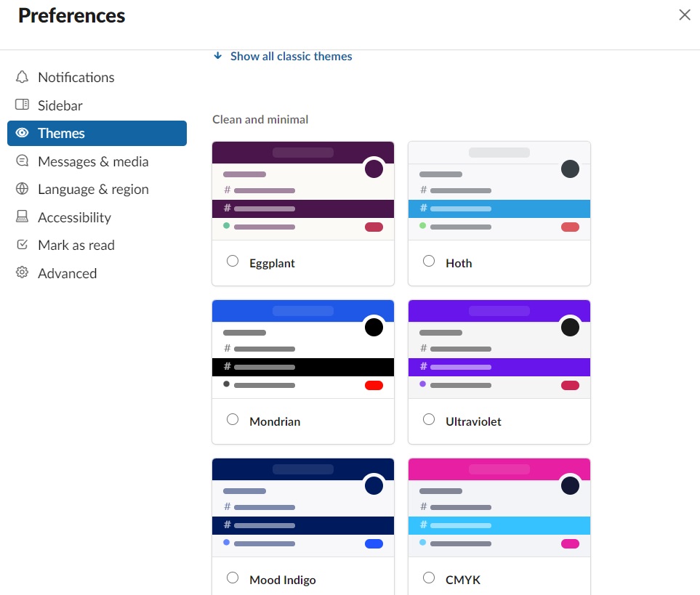Screen dimensions: 700x595
Task: Click the Messages & media chat icon
Action: point(22,161)
